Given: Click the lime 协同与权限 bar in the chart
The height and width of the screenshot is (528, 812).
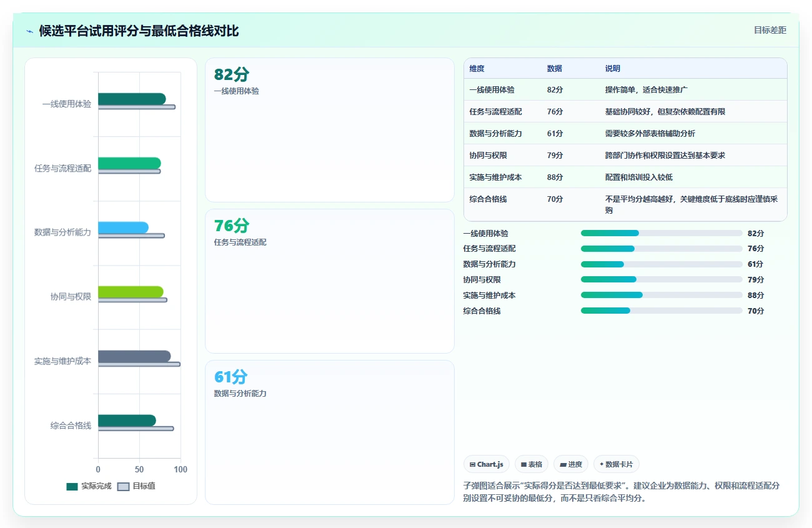Looking at the screenshot, I should [131, 292].
